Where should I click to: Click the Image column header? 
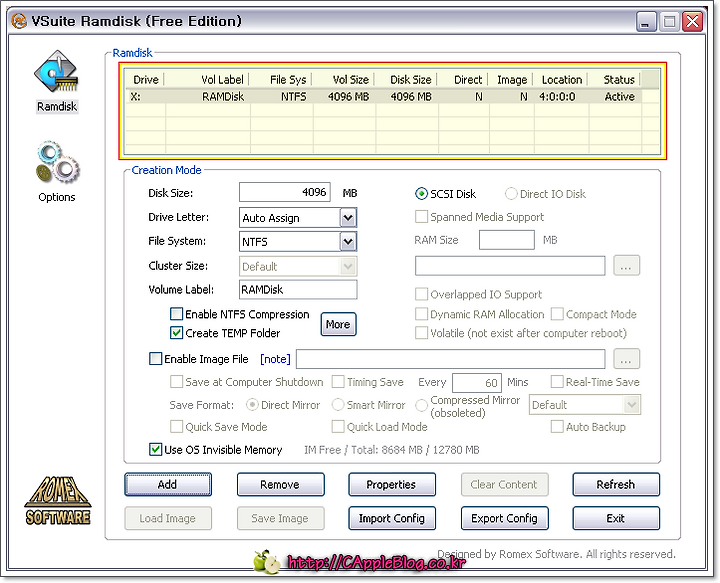coord(511,79)
